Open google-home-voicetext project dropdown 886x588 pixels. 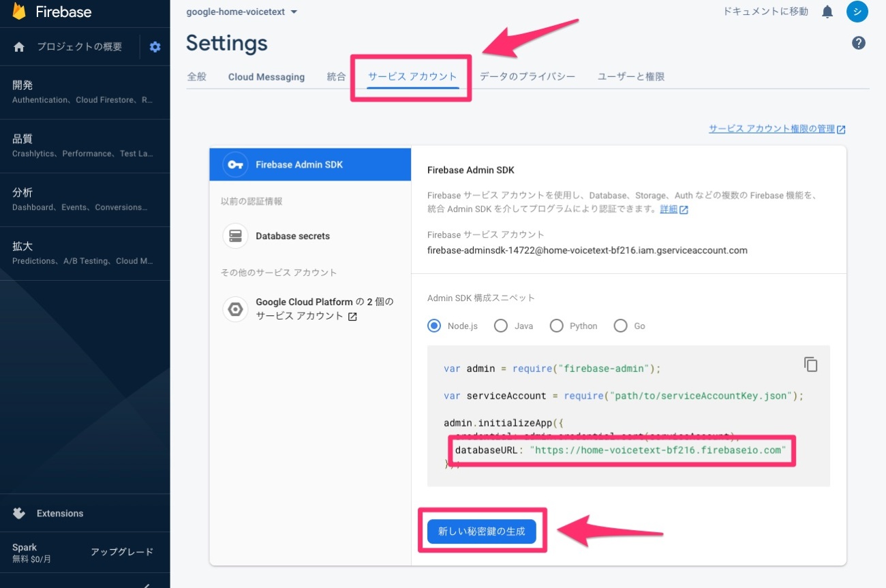tap(242, 12)
